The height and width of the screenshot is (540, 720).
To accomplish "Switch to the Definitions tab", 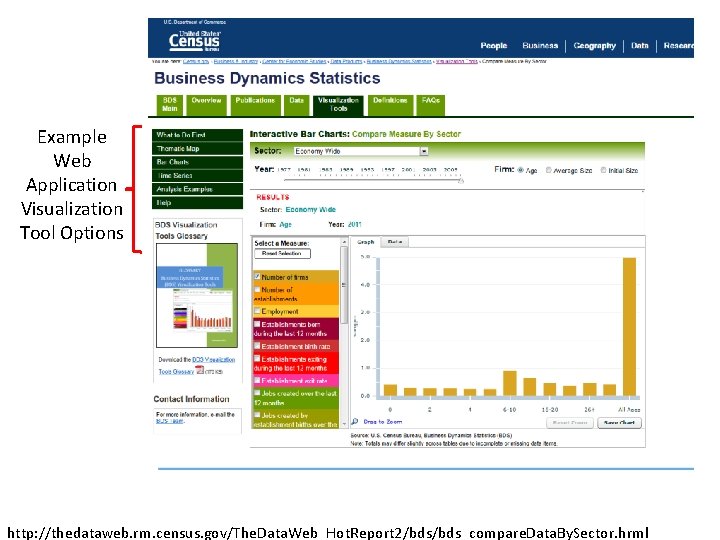I will point(390,105).
